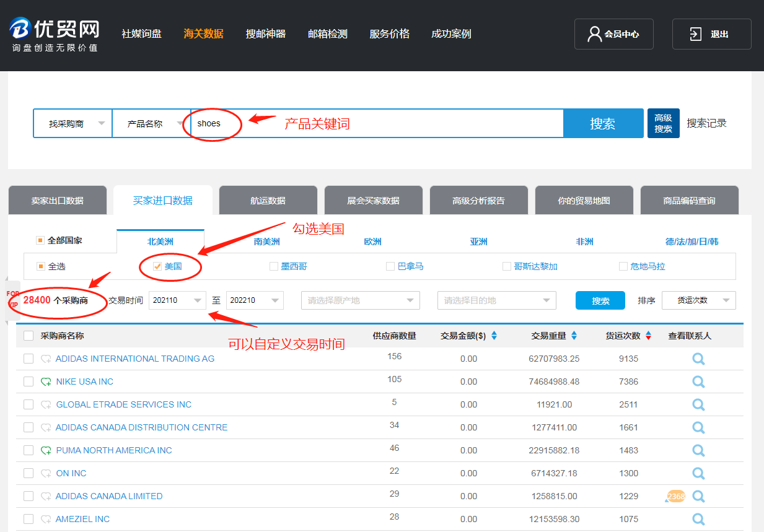View contacts for ADIDAS INTERNATIONAL TRADING AG

[x=698, y=359]
